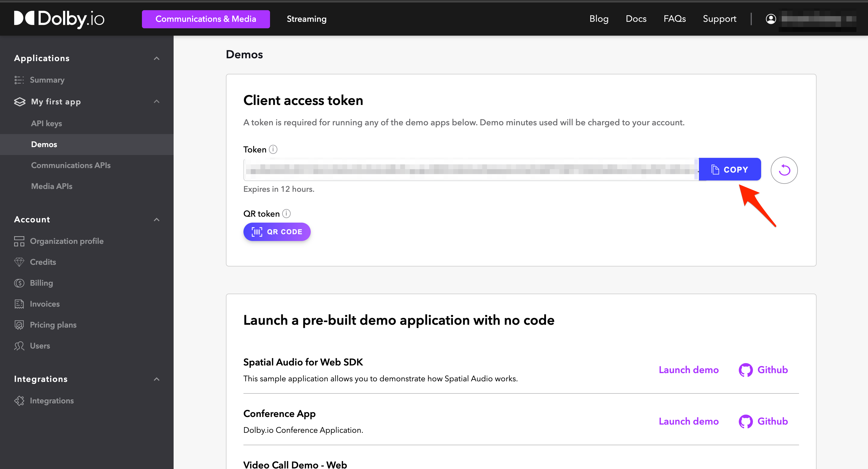Switch to the Streaming tab
Image resolution: width=868 pixels, height=469 pixels.
306,19
